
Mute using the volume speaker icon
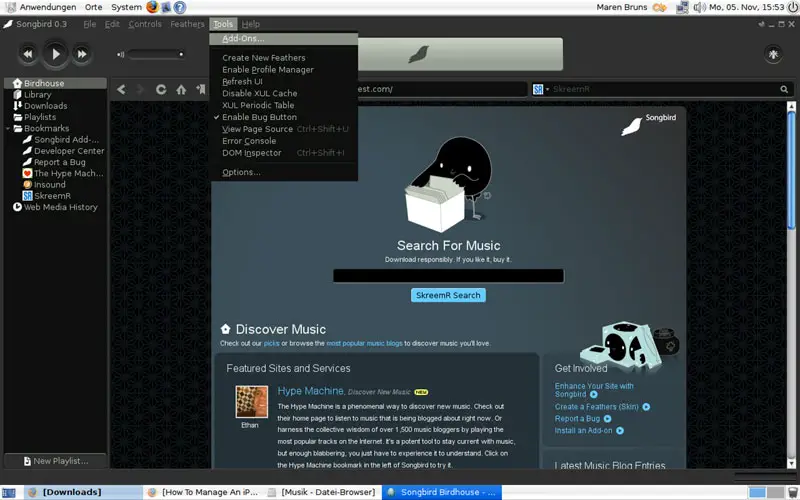[121, 54]
